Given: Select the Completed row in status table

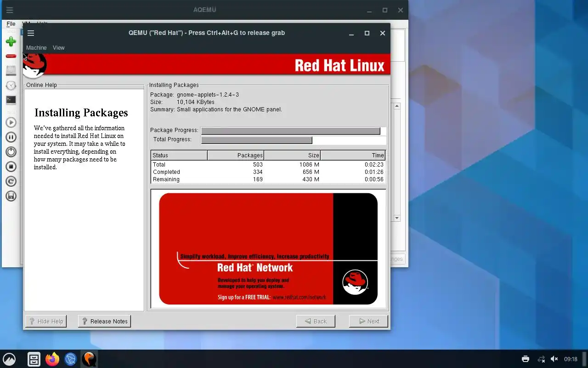Looking at the screenshot, I should 268,172.
